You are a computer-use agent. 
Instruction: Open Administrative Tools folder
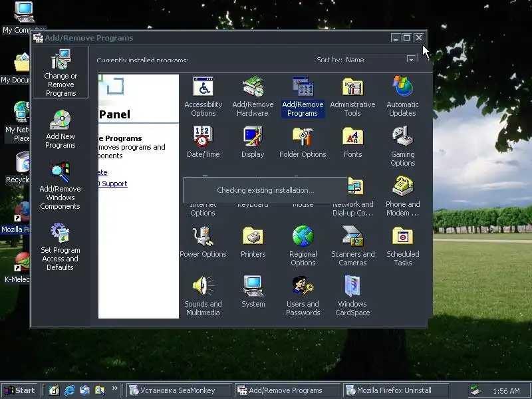[352, 96]
